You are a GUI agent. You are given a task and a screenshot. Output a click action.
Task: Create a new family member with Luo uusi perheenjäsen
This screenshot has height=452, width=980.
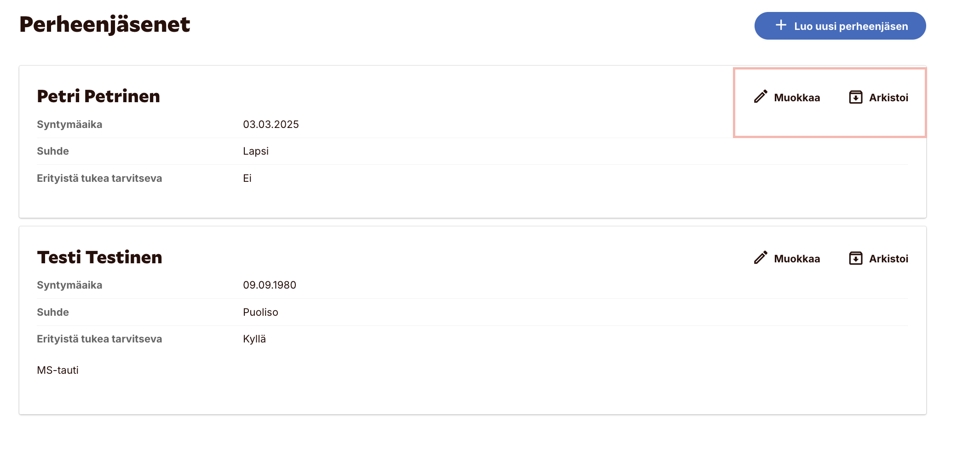coord(840,26)
